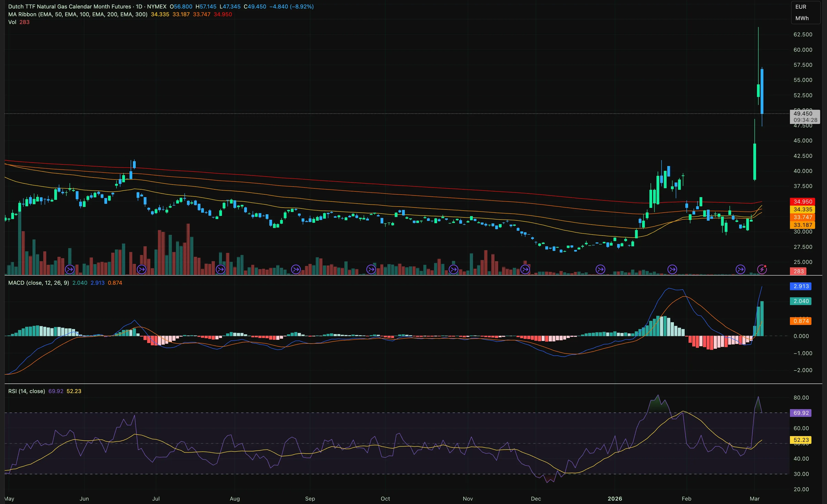Click the contract rollover marker in late May
The image size is (827, 504).
(70, 269)
